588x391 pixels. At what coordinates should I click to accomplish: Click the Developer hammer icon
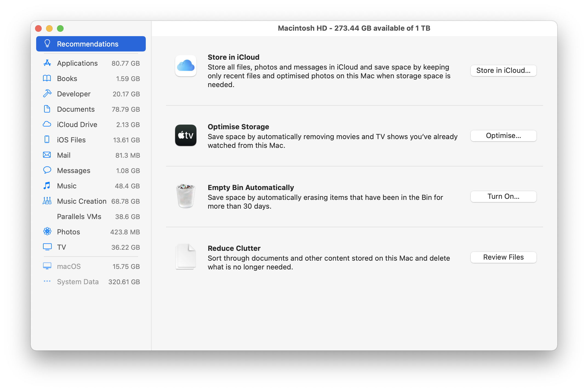[47, 94]
